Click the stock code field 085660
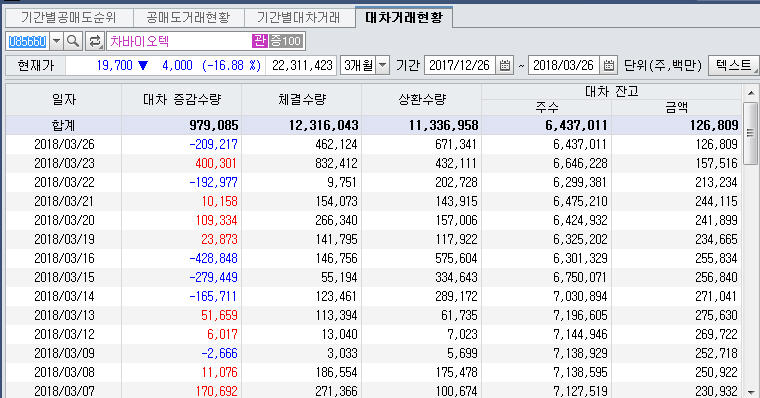 pyautogui.click(x=28, y=41)
